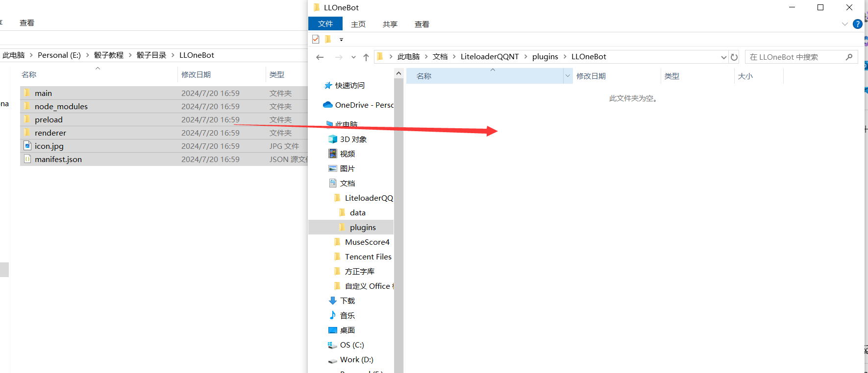Select preload folder in left window
Screen dimensions: 868x373
(164, 119)
